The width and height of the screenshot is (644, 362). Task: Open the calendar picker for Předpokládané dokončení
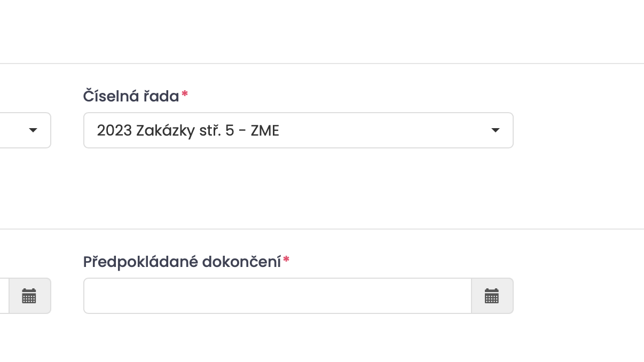pos(492,296)
